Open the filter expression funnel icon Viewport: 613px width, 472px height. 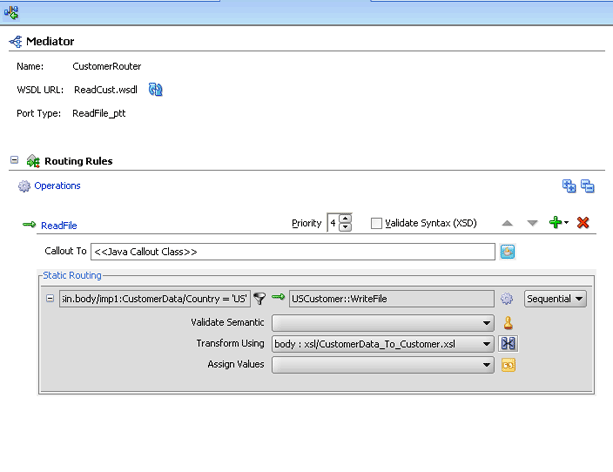coord(260,299)
